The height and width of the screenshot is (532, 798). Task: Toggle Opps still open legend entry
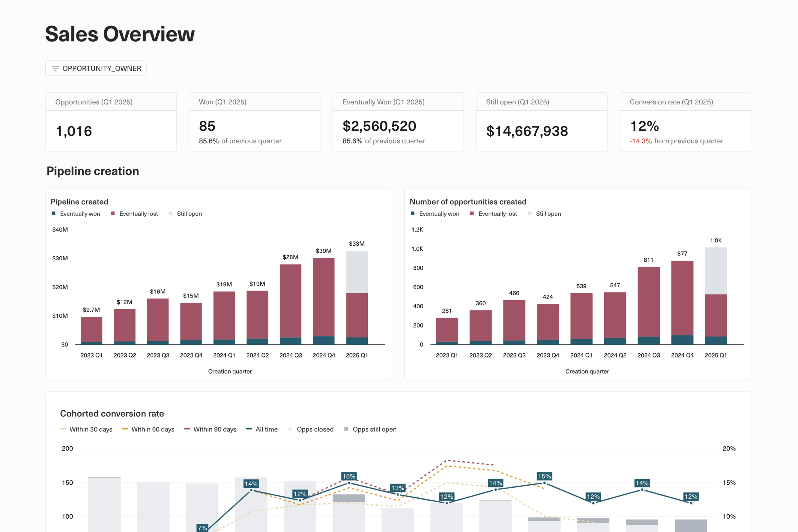pyautogui.click(x=370, y=429)
